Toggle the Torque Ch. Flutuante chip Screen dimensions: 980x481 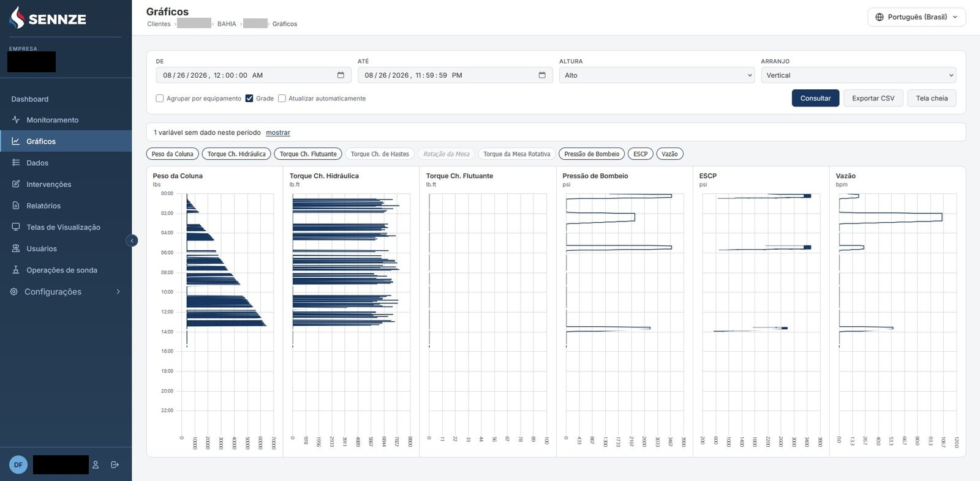[308, 154]
